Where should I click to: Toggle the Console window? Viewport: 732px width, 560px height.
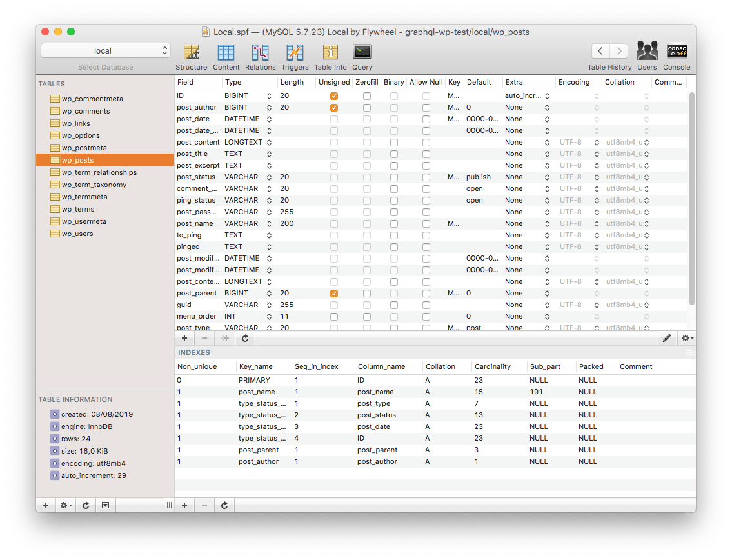click(x=677, y=55)
